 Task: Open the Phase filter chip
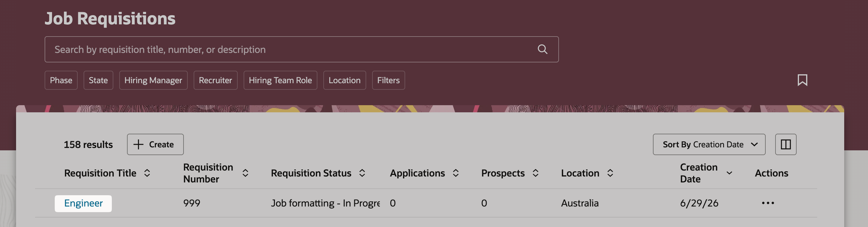(x=61, y=80)
